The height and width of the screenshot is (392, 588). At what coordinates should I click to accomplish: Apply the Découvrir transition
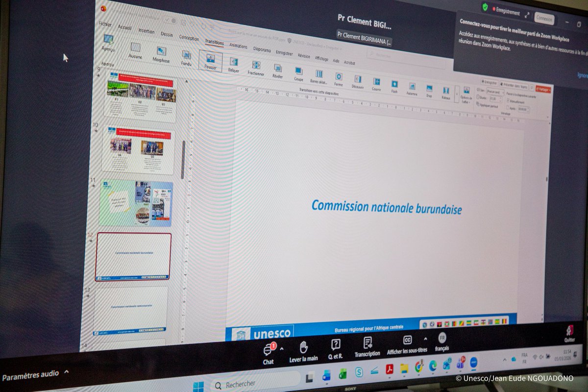click(x=358, y=82)
